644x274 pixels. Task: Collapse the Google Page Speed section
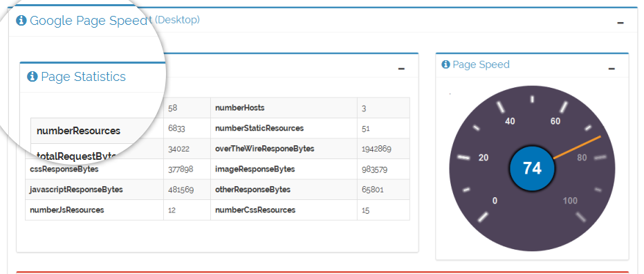[x=620, y=23]
